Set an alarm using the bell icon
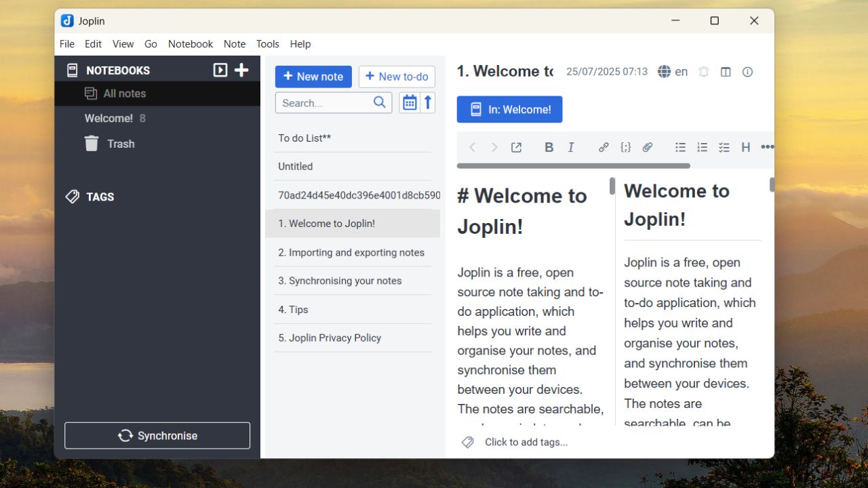This screenshot has width=868, height=488. pyautogui.click(x=703, y=72)
